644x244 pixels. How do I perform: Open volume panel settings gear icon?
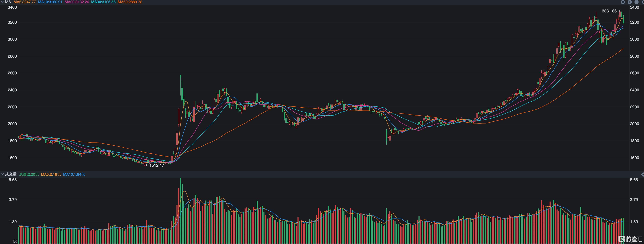tap(643, 174)
